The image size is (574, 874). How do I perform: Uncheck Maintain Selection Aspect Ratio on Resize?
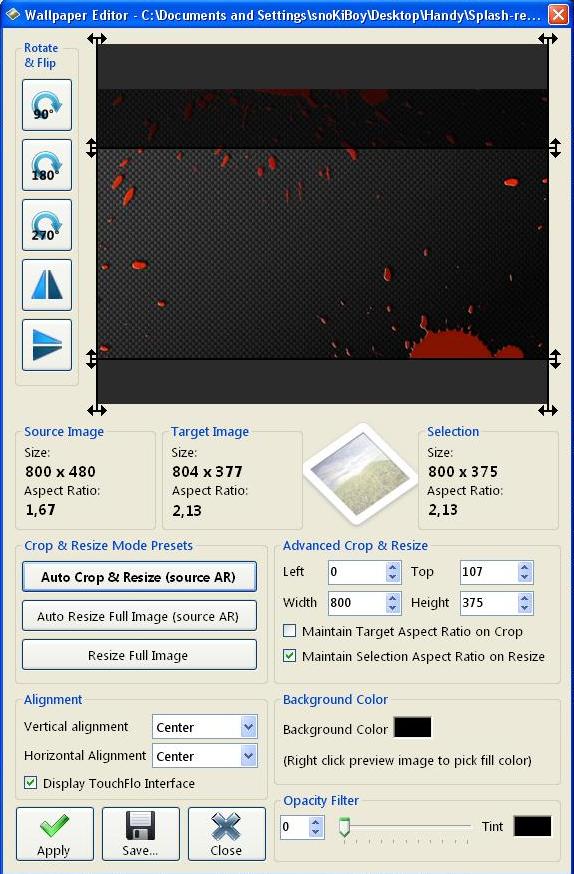click(289, 656)
